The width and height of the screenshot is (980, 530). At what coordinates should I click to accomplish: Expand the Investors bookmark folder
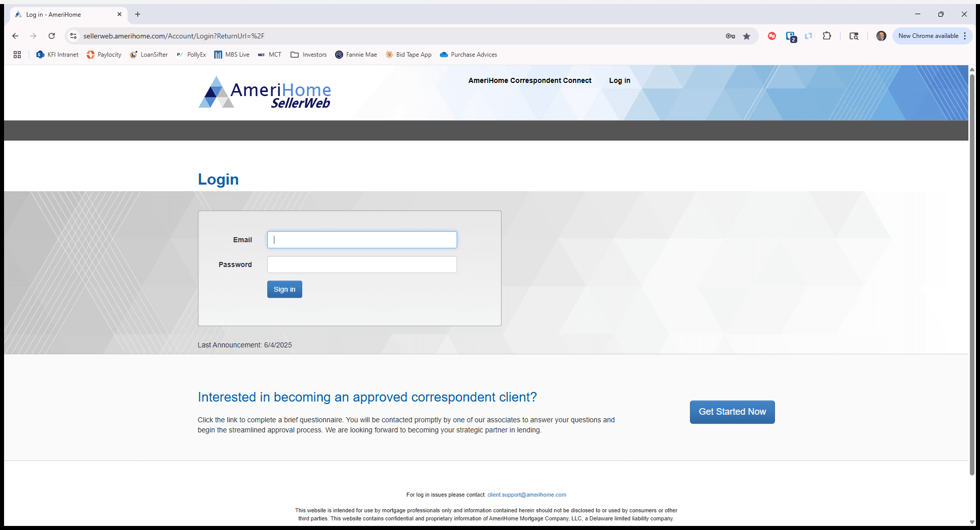(x=309, y=55)
